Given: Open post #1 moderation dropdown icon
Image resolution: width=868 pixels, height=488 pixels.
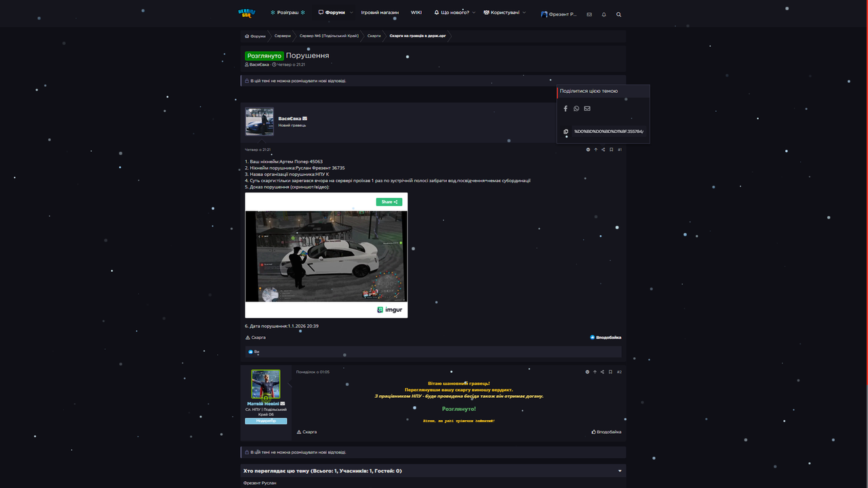Looking at the screenshot, I should pyautogui.click(x=588, y=150).
